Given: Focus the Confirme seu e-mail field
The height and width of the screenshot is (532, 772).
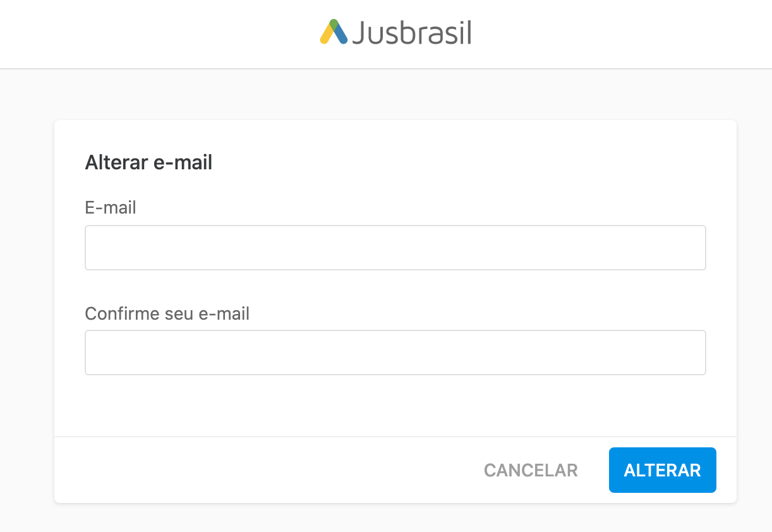Looking at the screenshot, I should (x=395, y=353).
